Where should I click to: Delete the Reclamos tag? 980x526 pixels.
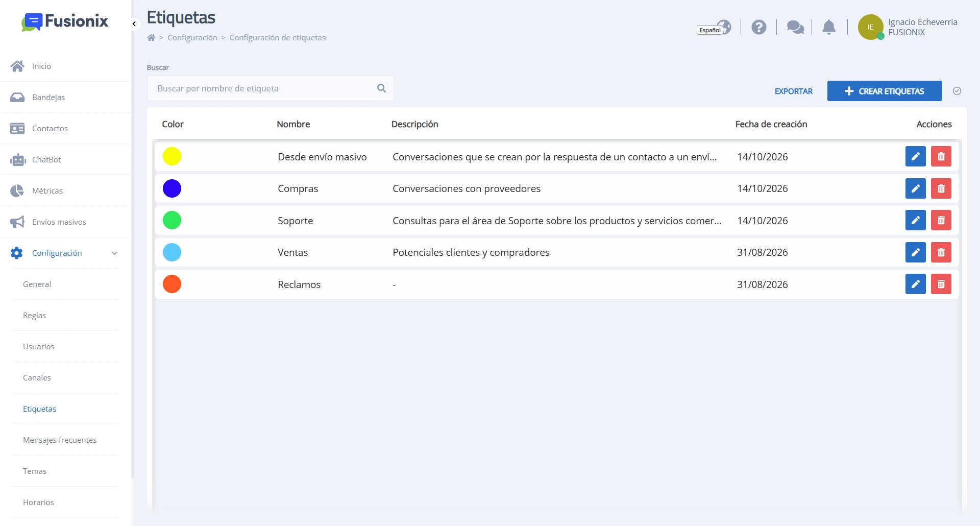click(941, 284)
